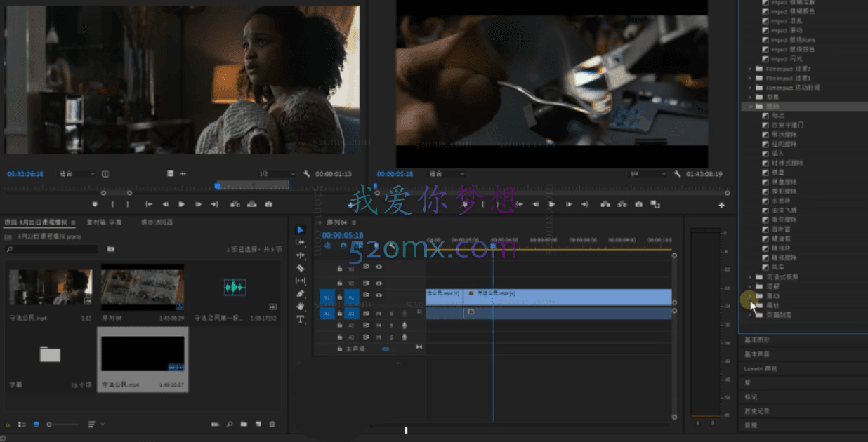
Task: Open Program monitor wrench settings
Action: pyautogui.click(x=677, y=173)
